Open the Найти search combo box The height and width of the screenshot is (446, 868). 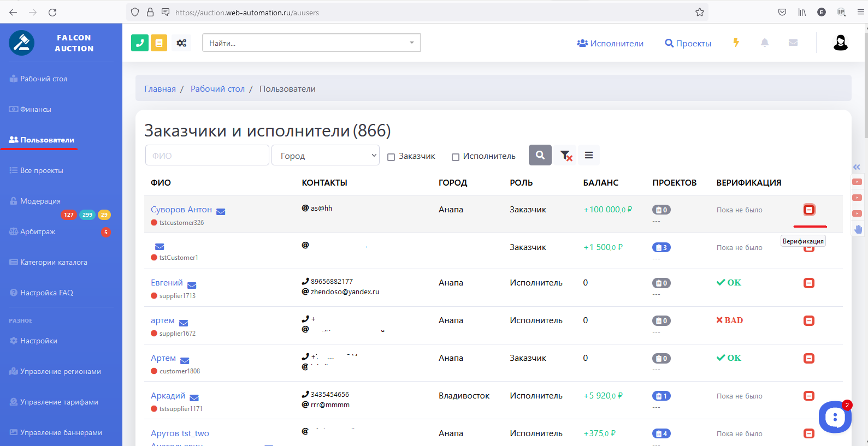pyautogui.click(x=311, y=43)
